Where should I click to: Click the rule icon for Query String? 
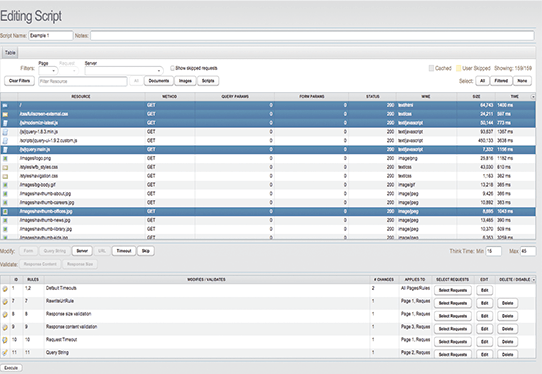click(5, 353)
